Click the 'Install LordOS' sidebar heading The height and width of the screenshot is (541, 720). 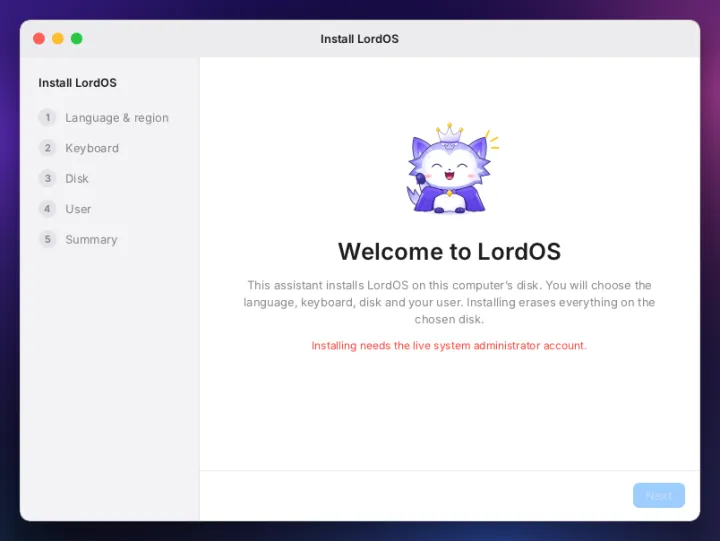pos(77,83)
